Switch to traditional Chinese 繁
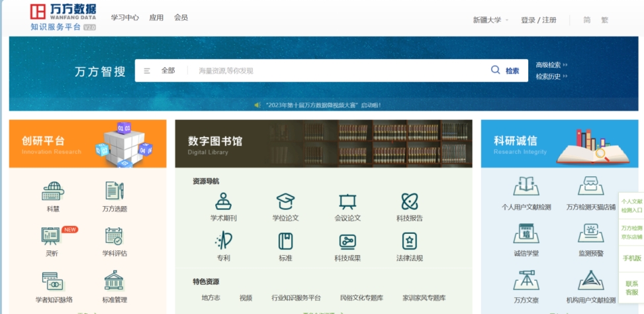The image size is (644, 314). tap(604, 20)
